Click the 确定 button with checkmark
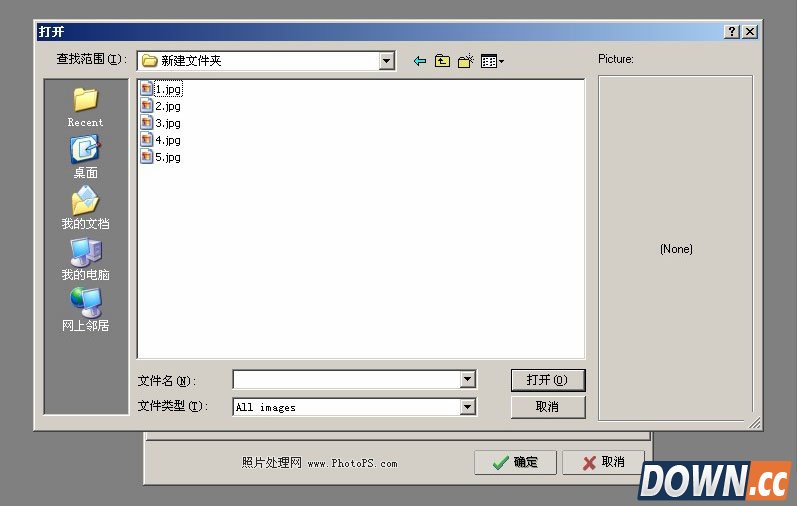Viewport: 797px width, 506px height. [515, 462]
